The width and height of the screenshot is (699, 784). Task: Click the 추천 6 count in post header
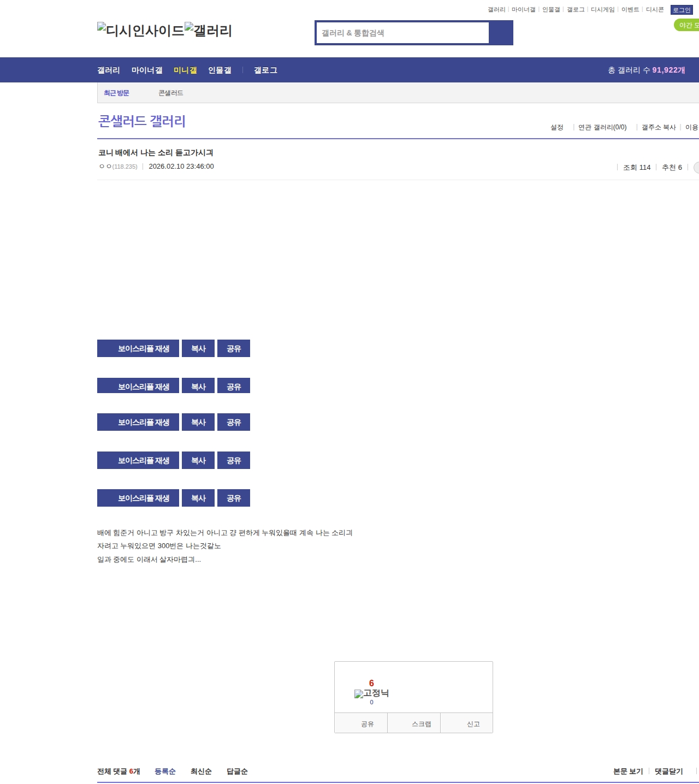tap(672, 168)
